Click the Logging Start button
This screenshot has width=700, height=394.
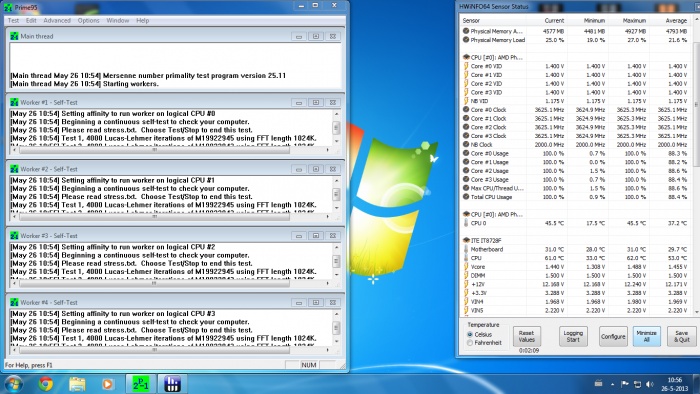(573, 336)
